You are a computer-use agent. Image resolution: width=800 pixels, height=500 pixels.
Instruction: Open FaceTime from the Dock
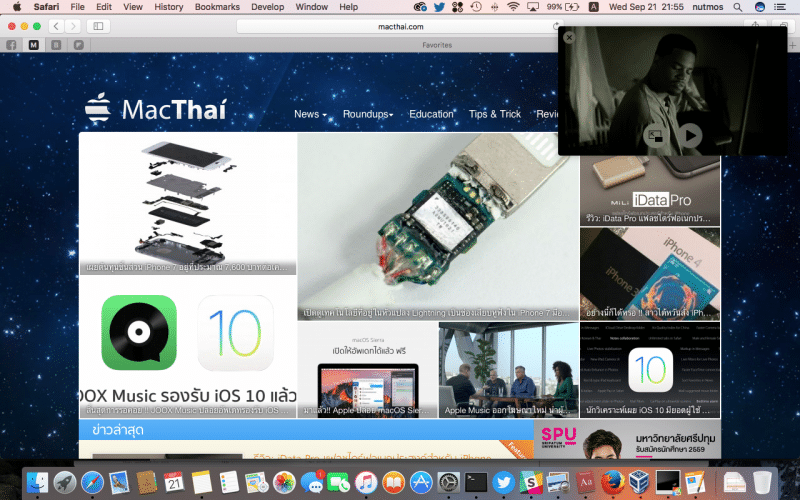tap(338, 482)
